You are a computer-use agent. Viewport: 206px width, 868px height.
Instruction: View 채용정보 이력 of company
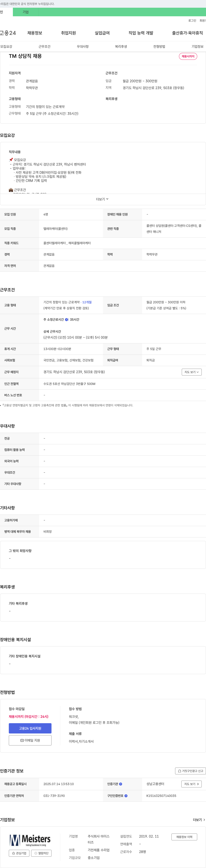click(184, 837)
